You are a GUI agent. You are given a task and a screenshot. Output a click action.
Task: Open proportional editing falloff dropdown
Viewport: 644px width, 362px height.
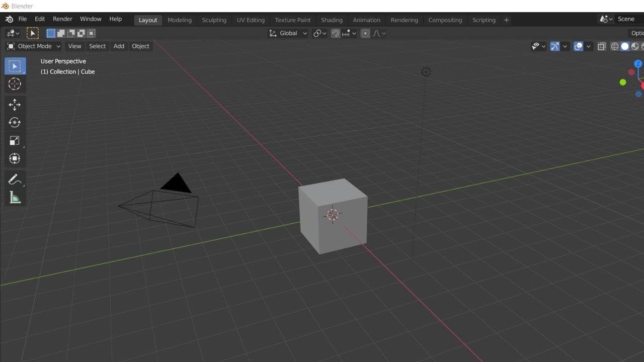[379, 33]
